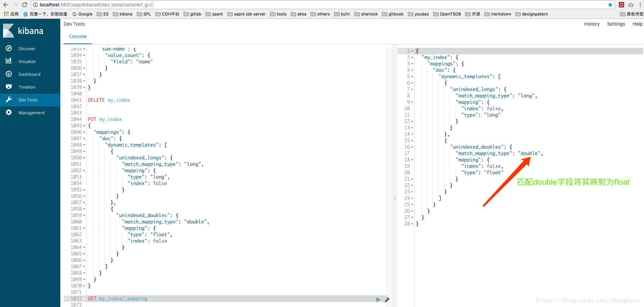Click "match_mapping_type": "double" in response
Screen dimensions: 644x307
(x=499, y=153)
